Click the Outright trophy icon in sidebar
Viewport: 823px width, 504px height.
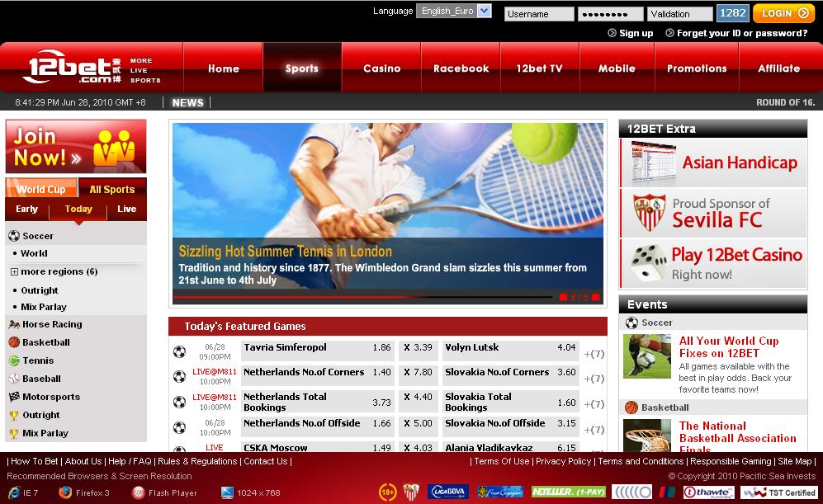click(14, 416)
